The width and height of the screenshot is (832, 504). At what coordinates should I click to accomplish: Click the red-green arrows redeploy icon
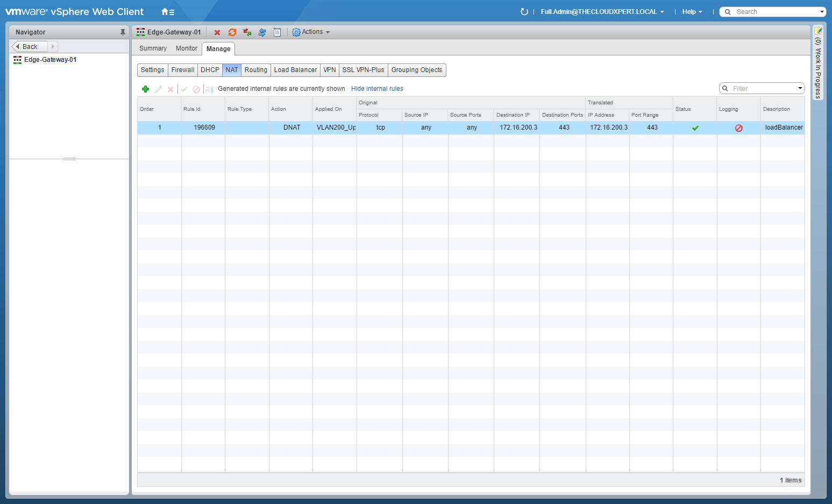(x=247, y=33)
